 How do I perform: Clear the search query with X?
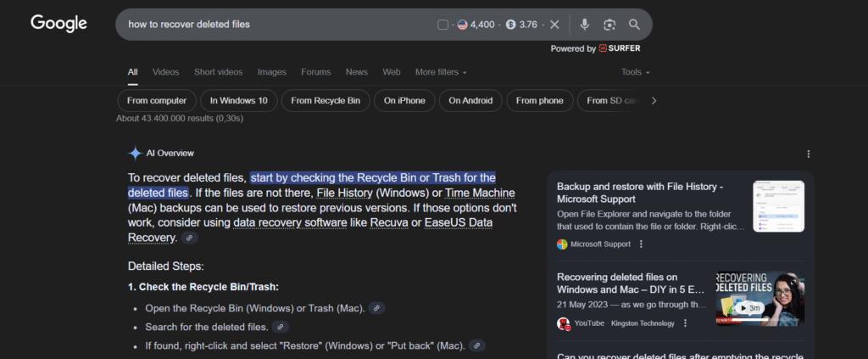tap(554, 25)
